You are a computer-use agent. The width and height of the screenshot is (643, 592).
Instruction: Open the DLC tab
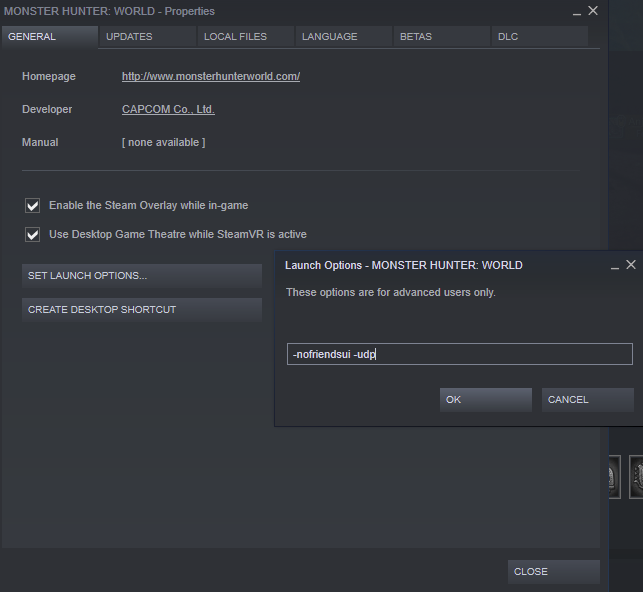coord(540,37)
